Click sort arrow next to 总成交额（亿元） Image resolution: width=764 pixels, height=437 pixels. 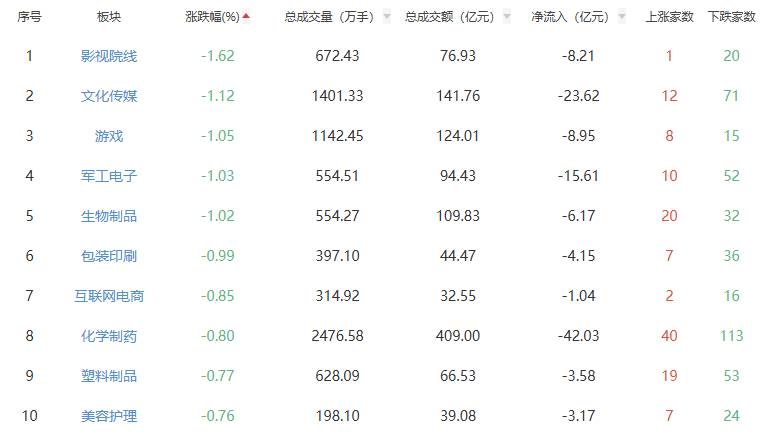507,17
